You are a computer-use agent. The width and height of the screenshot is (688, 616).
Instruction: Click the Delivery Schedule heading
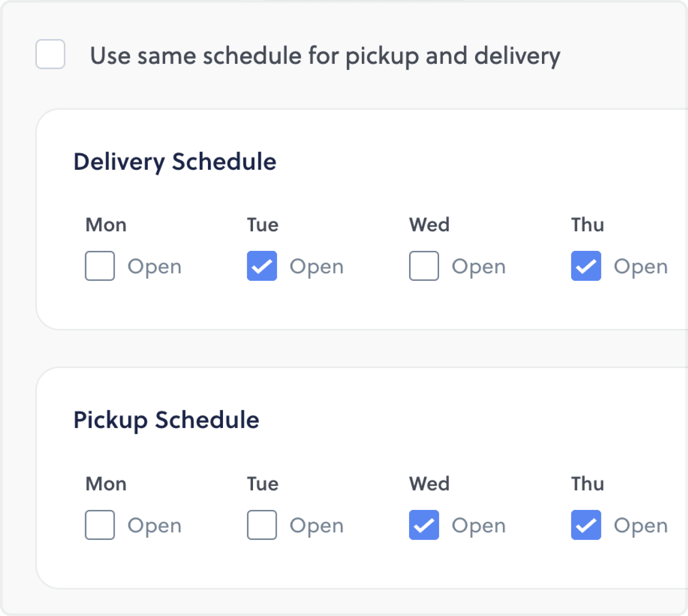(175, 162)
